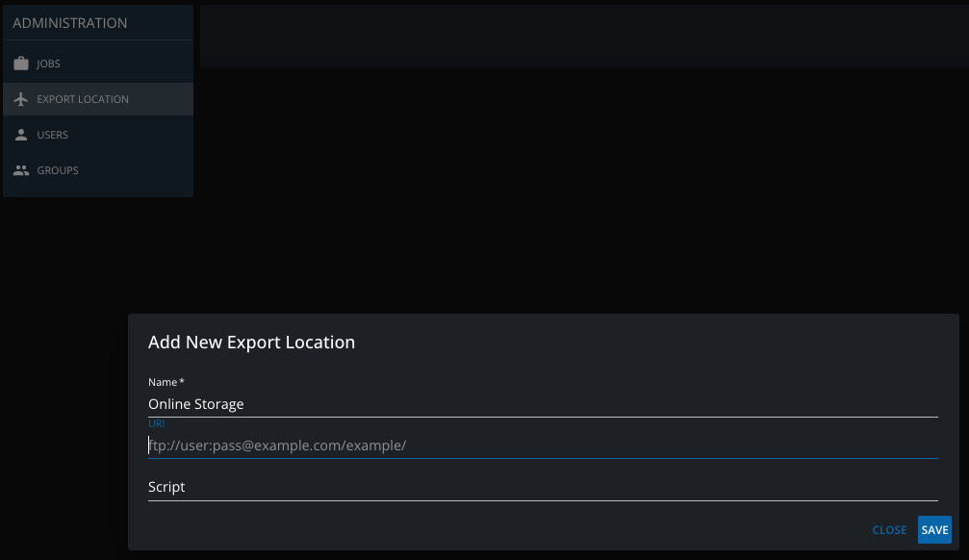Focus the Script input field
969x560 pixels.
tap(543, 487)
